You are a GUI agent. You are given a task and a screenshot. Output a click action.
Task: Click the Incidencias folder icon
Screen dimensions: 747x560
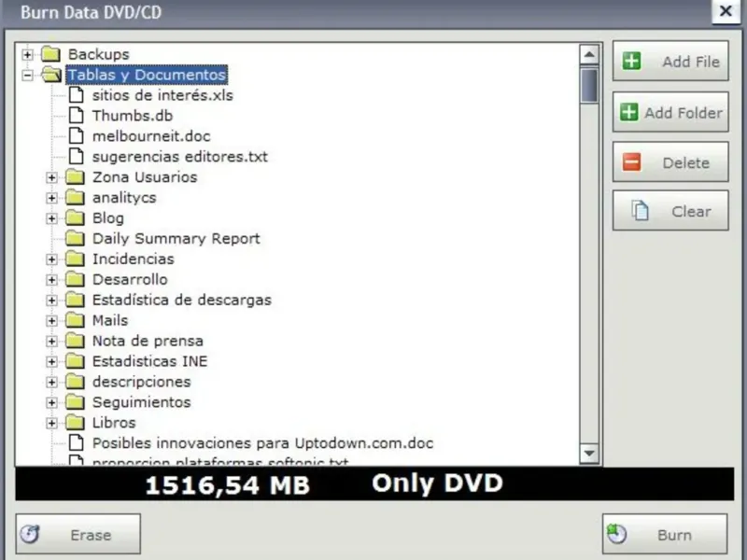coord(75,259)
